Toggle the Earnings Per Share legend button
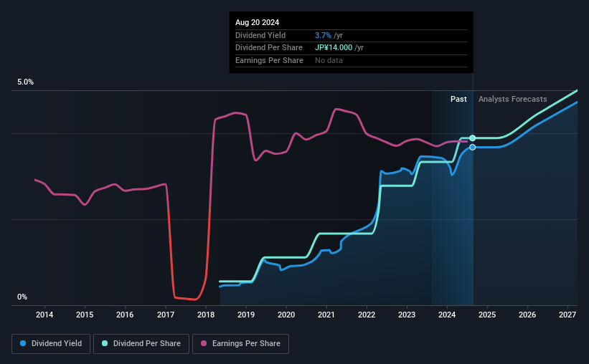The width and height of the screenshot is (589, 364). [x=240, y=344]
